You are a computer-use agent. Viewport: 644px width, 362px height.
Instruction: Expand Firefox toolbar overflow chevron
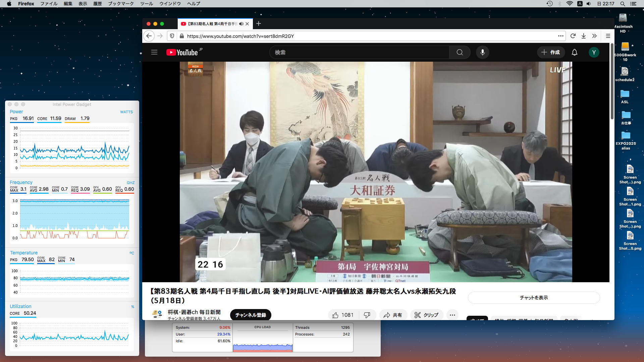(x=594, y=36)
